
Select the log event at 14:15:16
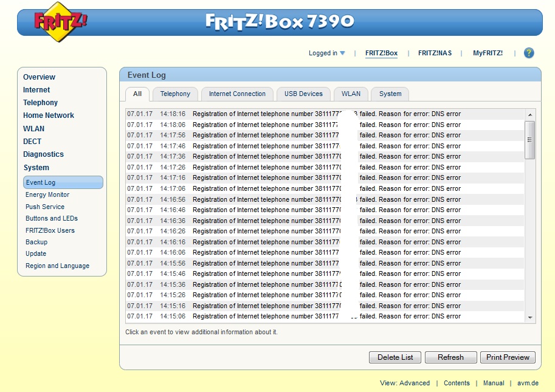click(x=325, y=306)
